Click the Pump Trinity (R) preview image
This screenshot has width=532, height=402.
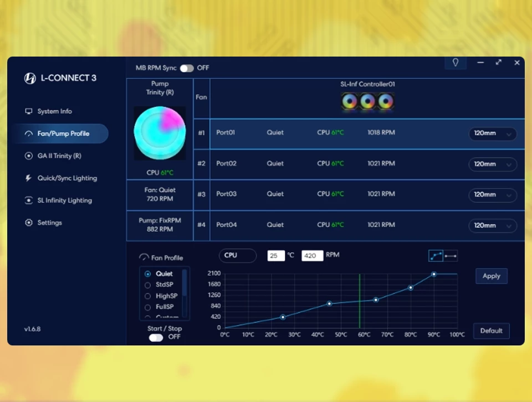click(160, 133)
